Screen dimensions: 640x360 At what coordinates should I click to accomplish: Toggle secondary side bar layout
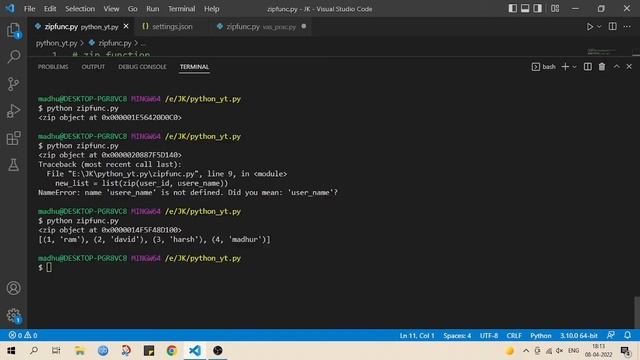point(538,9)
